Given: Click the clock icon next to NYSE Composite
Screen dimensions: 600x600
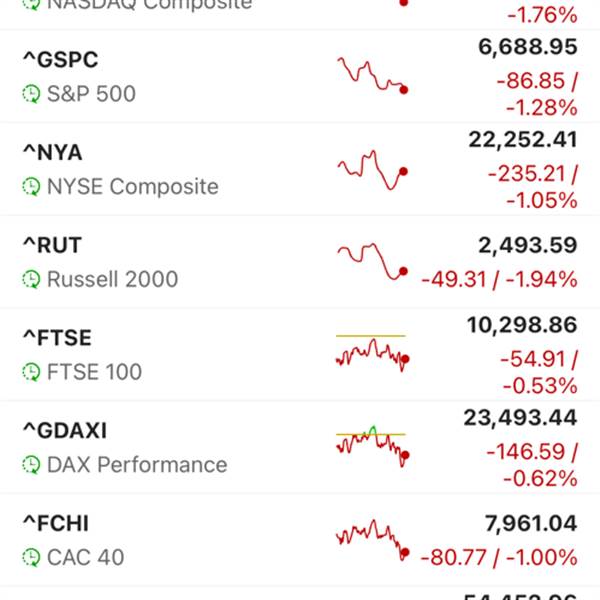Looking at the screenshot, I should [31, 187].
